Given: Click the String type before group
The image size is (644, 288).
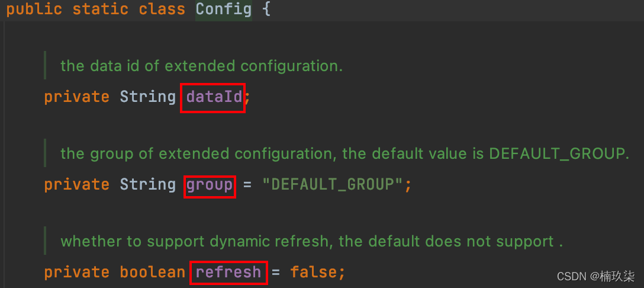Looking at the screenshot, I should 147,185.
